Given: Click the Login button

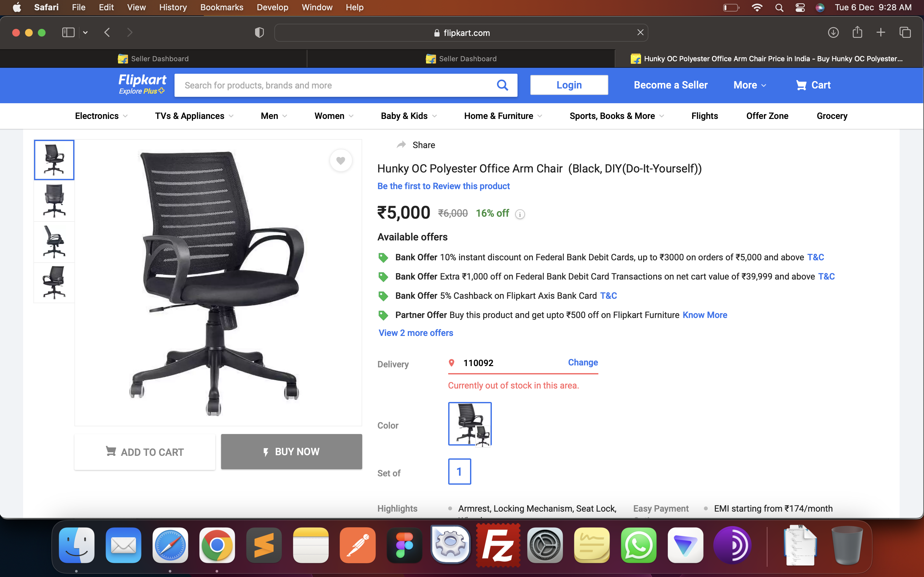Looking at the screenshot, I should tap(569, 85).
